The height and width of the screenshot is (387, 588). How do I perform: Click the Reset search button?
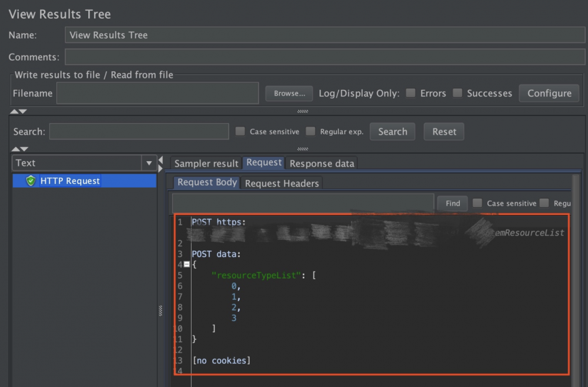[x=444, y=132]
